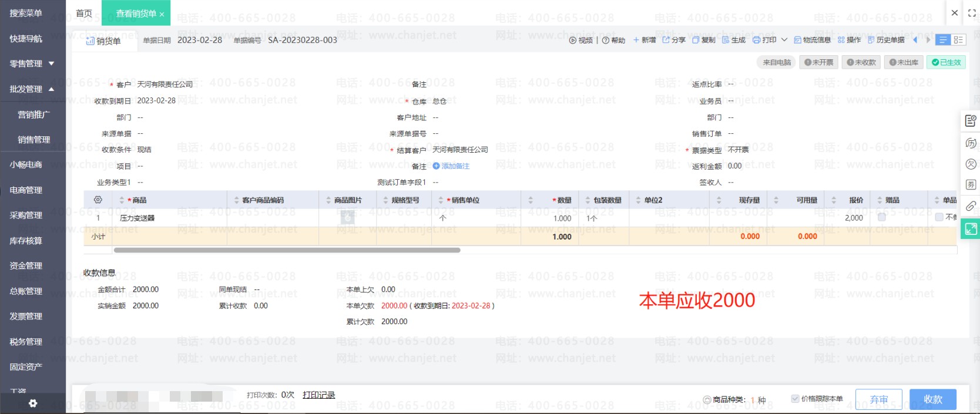Toggle fullscreen mode icon
Viewport: 980px width, 414px height.
coord(972,12)
